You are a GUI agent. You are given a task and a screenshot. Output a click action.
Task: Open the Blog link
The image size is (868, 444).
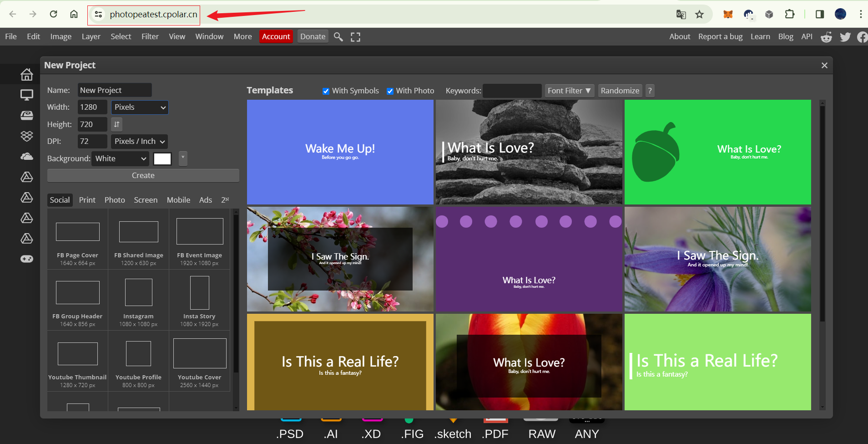click(786, 36)
